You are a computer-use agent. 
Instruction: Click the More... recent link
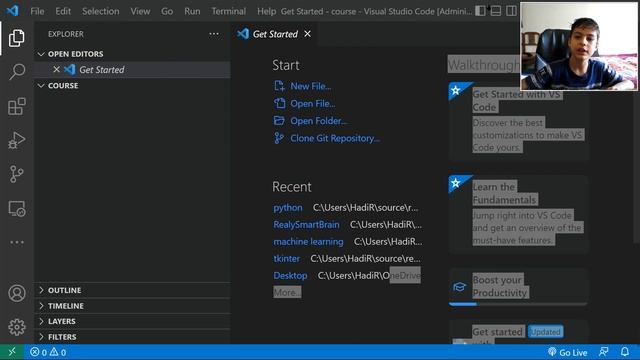(x=287, y=292)
